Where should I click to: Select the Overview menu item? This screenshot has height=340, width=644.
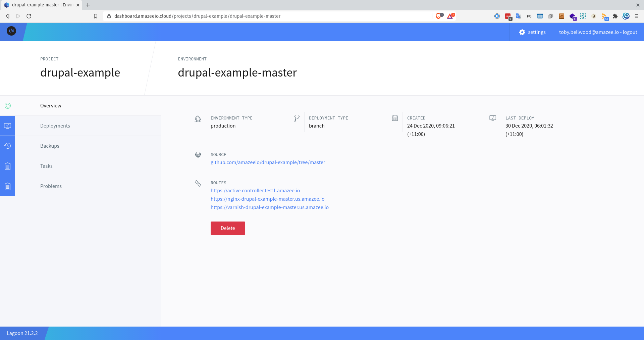[51, 106]
